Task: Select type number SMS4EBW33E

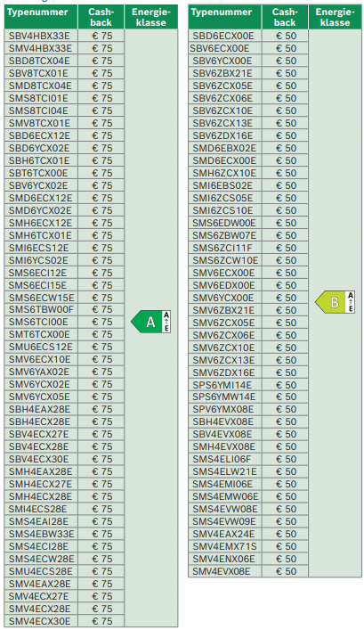Action: point(41,534)
